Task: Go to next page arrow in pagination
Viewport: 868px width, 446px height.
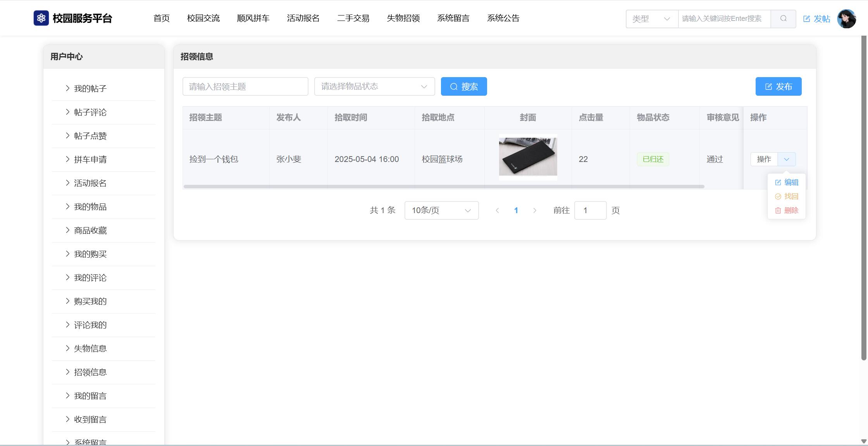Action: point(535,210)
